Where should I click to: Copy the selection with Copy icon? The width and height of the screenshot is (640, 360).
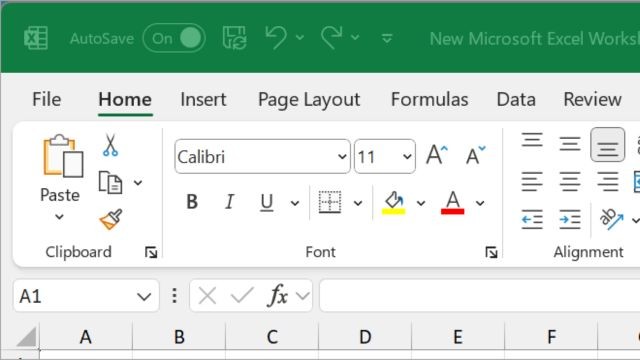click(111, 182)
